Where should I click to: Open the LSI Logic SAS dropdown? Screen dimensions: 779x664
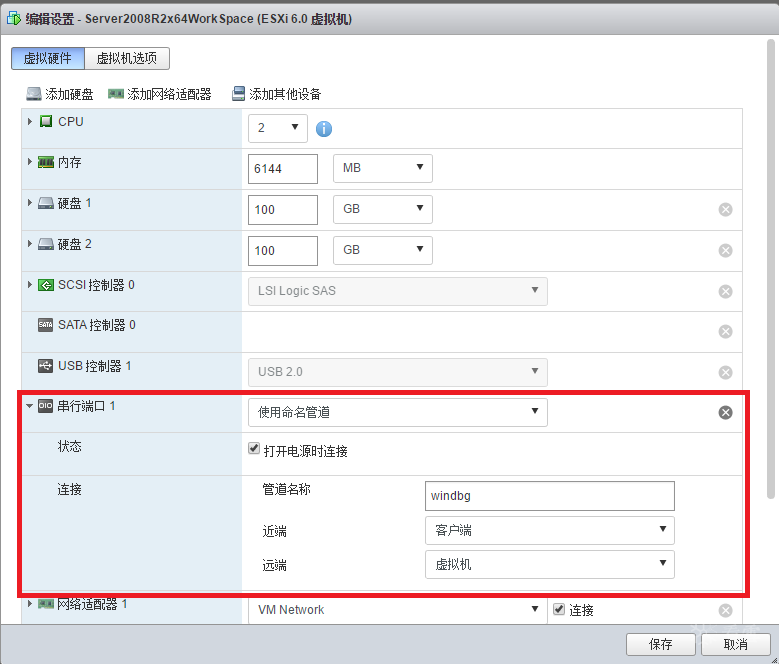pyautogui.click(x=398, y=291)
